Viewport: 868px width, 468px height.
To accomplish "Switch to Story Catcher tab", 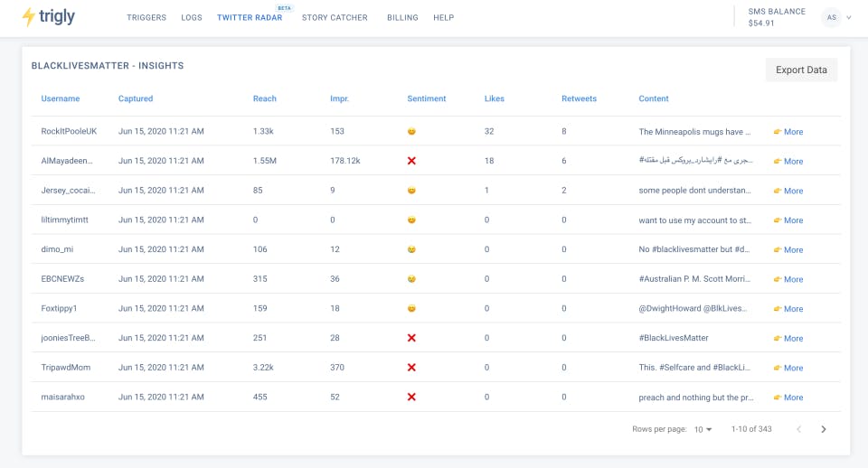I will click(335, 18).
